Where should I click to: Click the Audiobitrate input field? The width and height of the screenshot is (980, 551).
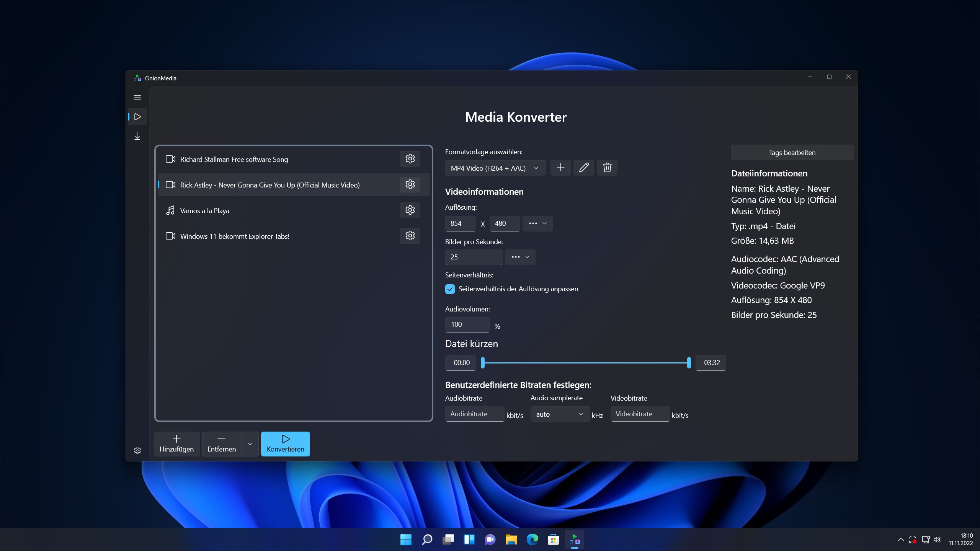[475, 414]
